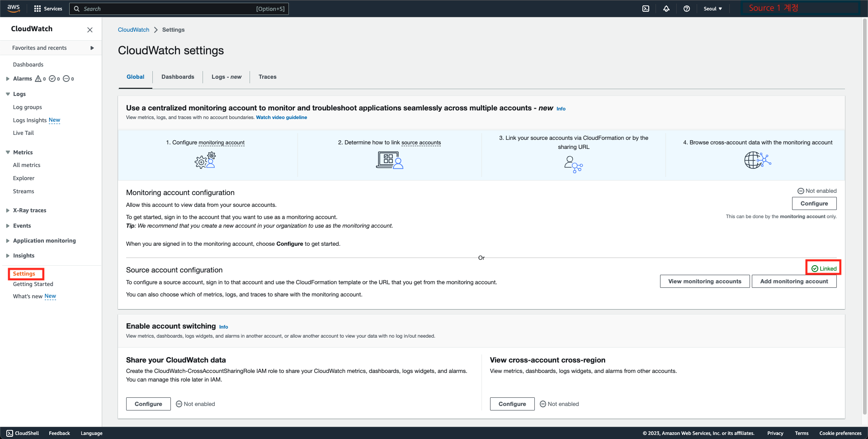Click the help question mark icon
This screenshot has height=439, width=868.
687,8
